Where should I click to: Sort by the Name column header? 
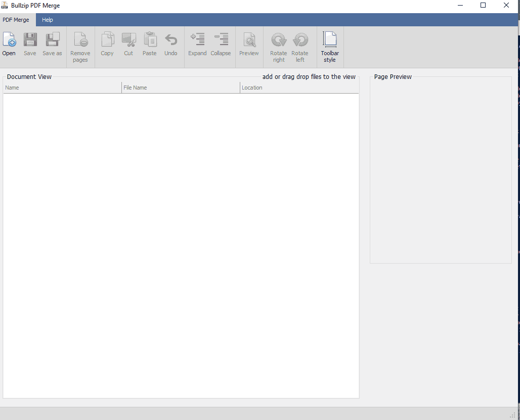pyautogui.click(x=62, y=88)
